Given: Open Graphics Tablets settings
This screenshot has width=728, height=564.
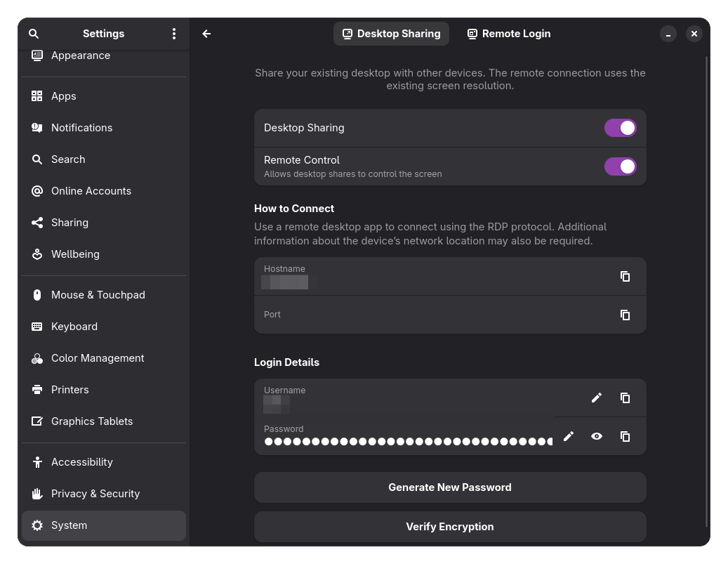Looking at the screenshot, I should tap(104, 421).
